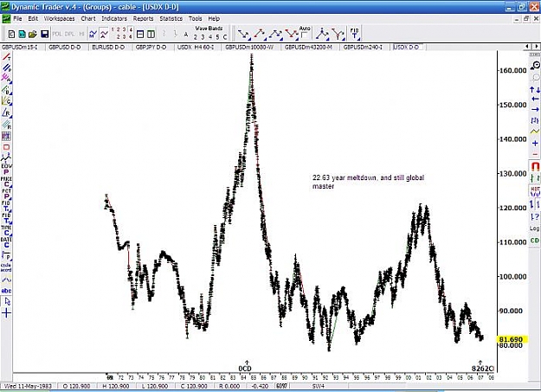Switch to the GBPUSDm43200-M tab

[x=308, y=47]
